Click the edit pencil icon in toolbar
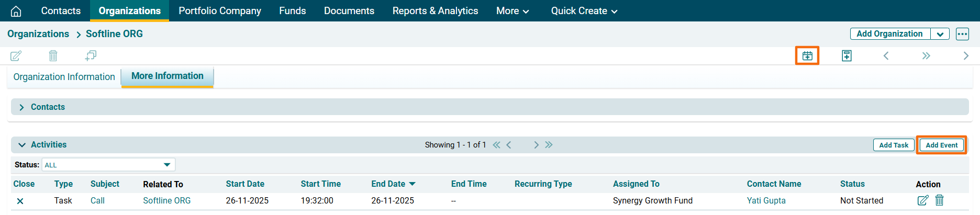The image size is (980, 215). 16,55
